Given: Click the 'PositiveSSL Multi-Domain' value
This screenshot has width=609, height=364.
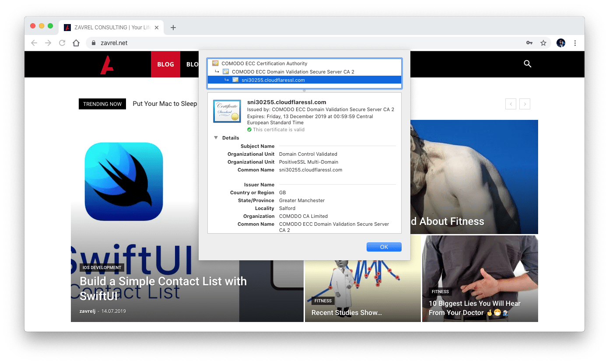Looking at the screenshot, I should tap(308, 162).
